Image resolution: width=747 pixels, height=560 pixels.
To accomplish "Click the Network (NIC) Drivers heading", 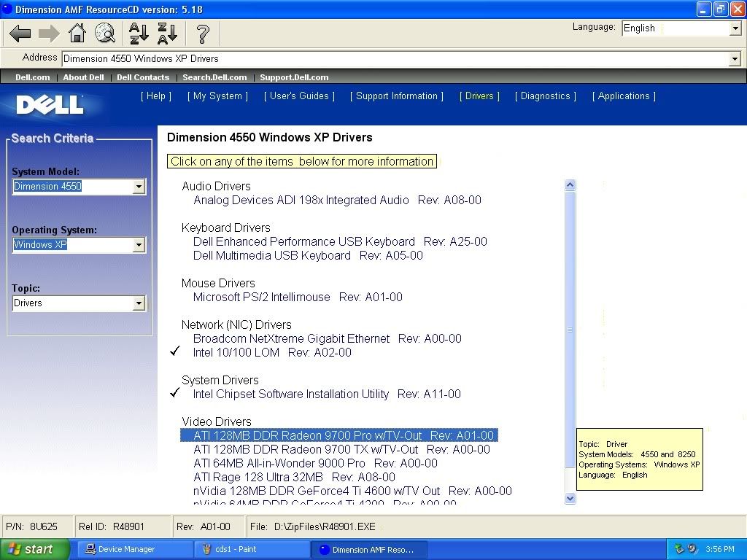I will pyautogui.click(x=236, y=324).
